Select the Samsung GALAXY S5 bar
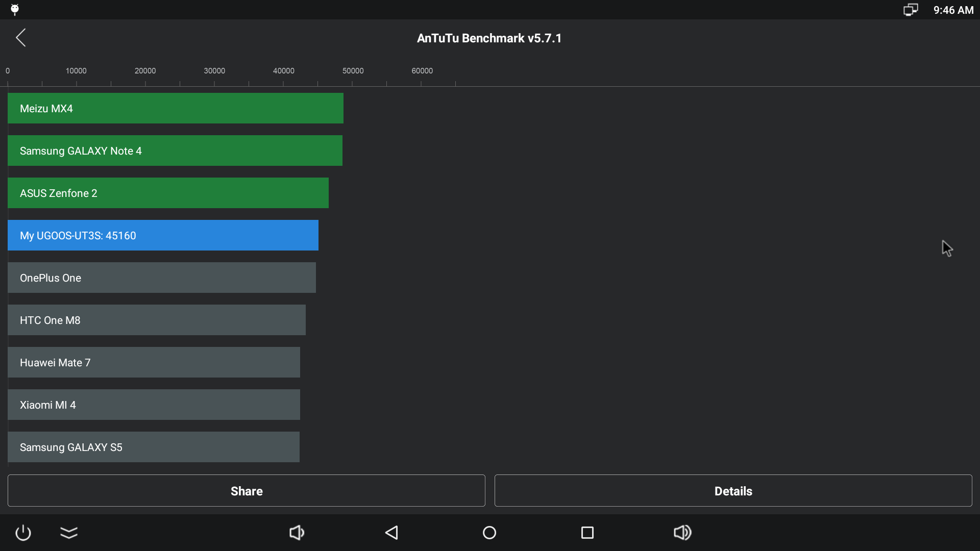Image resolution: width=980 pixels, height=551 pixels. pos(154,447)
